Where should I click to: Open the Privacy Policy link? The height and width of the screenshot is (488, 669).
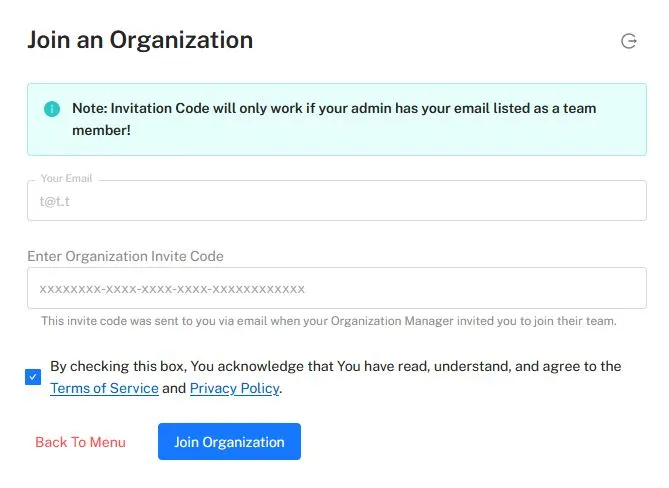[234, 388]
